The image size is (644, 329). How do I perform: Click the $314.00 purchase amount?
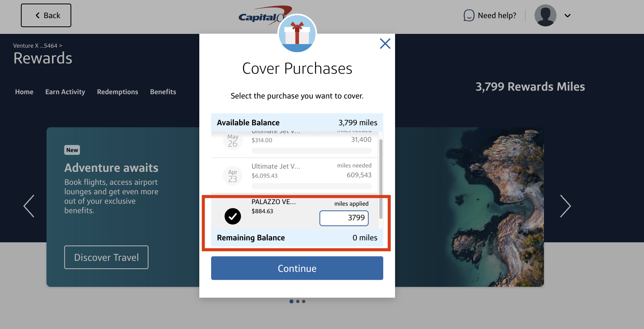[x=262, y=140]
